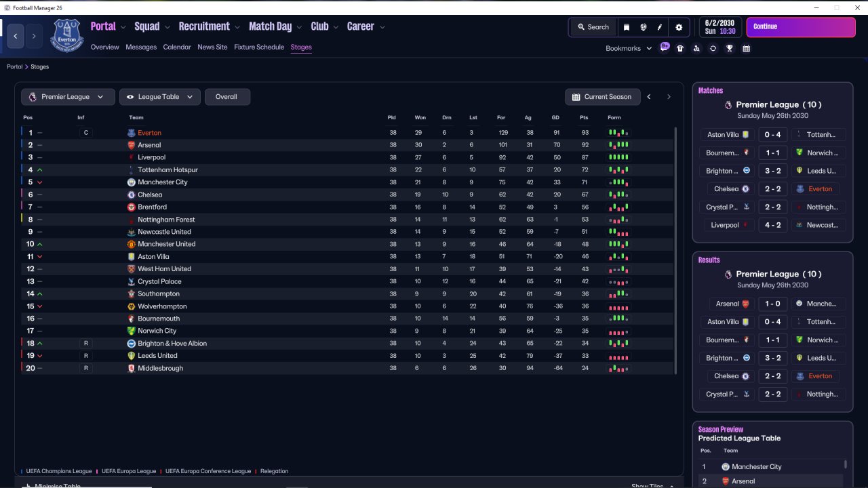Open settings with the gear icon
The height and width of the screenshot is (488, 868).
pos(679,27)
